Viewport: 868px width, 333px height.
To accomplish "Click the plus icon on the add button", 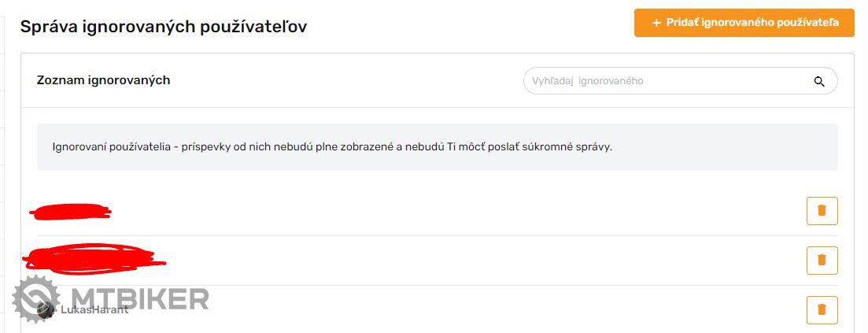I will pos(656,23).
